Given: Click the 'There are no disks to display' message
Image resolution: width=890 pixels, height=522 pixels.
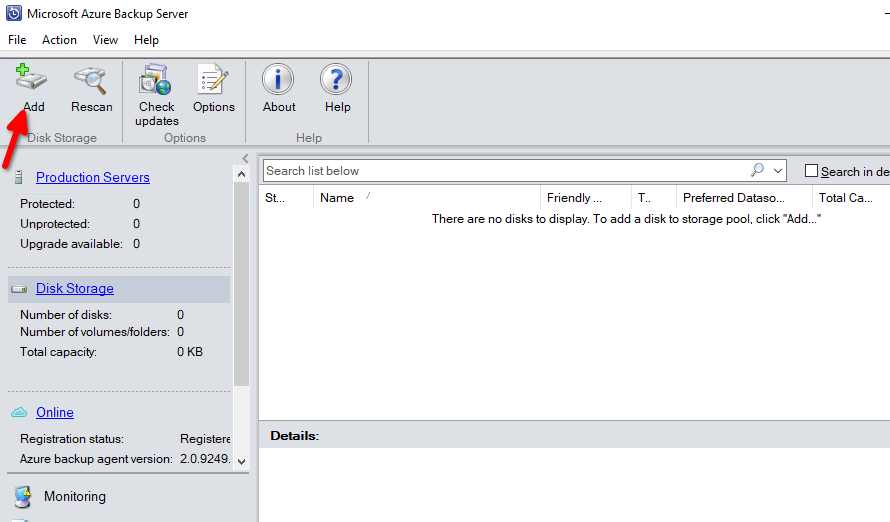Looking at the screenshot, I should click(626, 219).
